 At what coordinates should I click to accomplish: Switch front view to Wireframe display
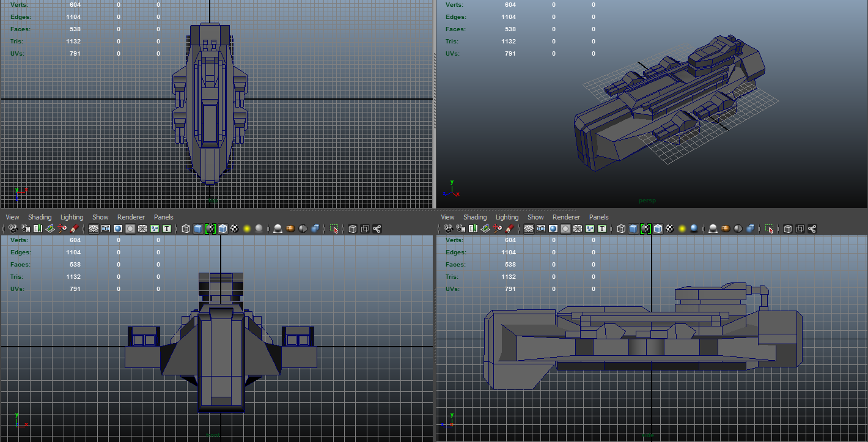click(x=186, y=229)
